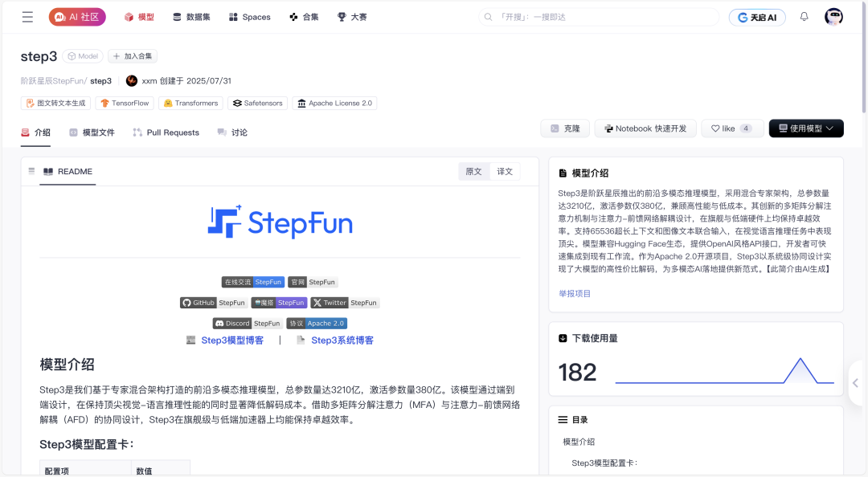Open the user avatar menu

click(x=833, y=17)
